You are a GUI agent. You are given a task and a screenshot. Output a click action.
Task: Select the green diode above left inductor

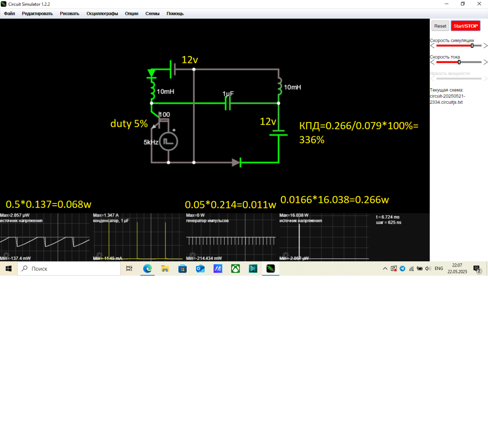tap(152, 73)
